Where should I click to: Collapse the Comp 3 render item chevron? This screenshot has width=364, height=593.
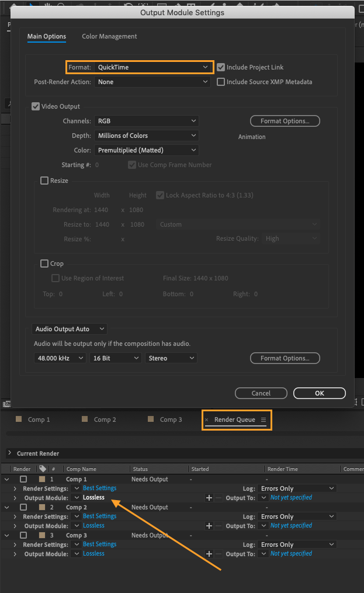pyautogui.click(x=7, y=535)
